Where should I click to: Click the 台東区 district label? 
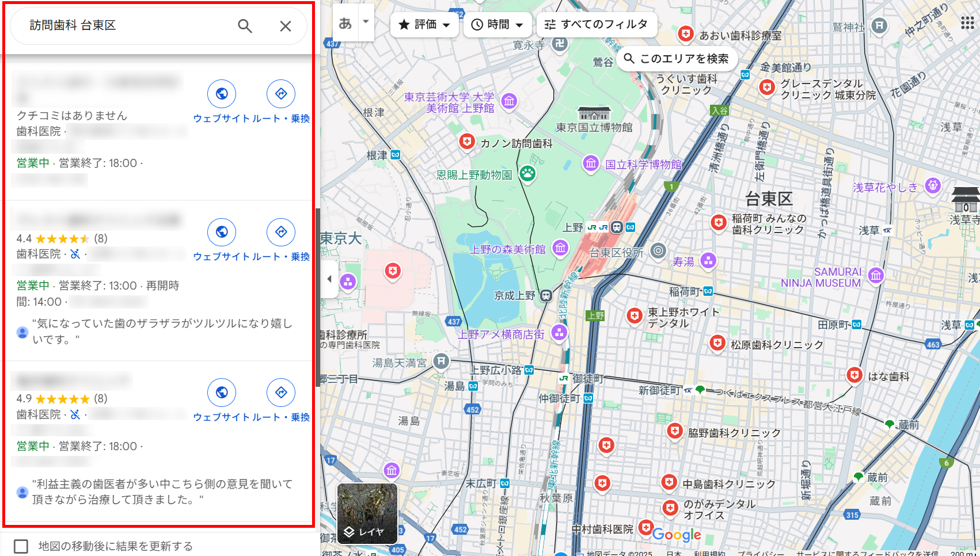pyautogui.click(x=769, y=199)
